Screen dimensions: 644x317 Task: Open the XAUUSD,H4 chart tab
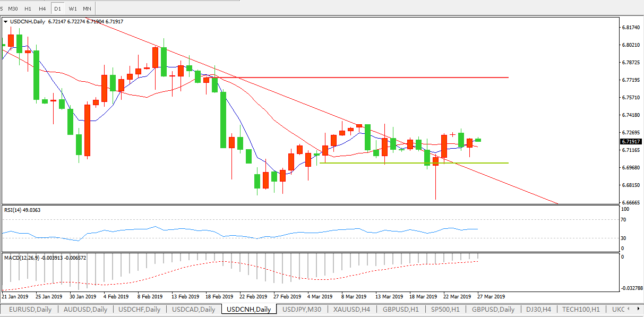pos(351,309)
